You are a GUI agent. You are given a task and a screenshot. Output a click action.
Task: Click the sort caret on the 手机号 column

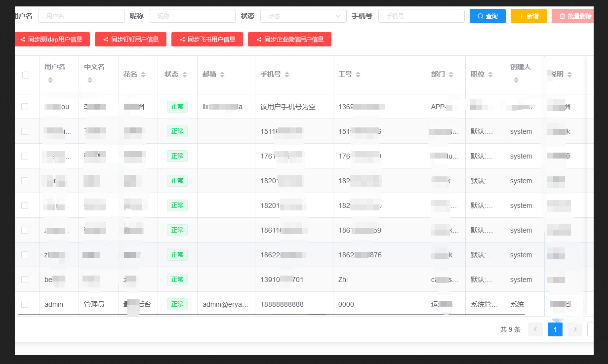tap(287, 74)
